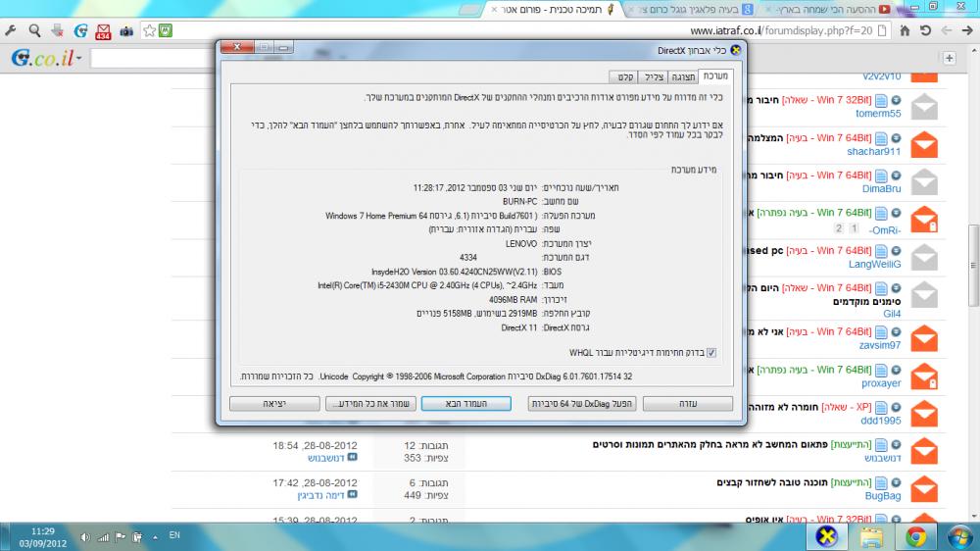Open the Gmail extension showing 434

[x=103, y=31]
